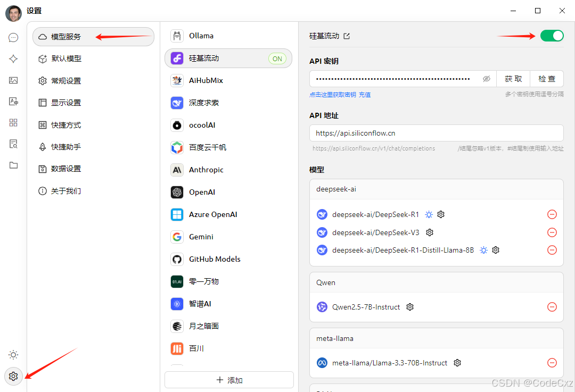Open the chat assistant sidebar icon
The height and width of the screenshot is (392, 575).
pos(13,38)
